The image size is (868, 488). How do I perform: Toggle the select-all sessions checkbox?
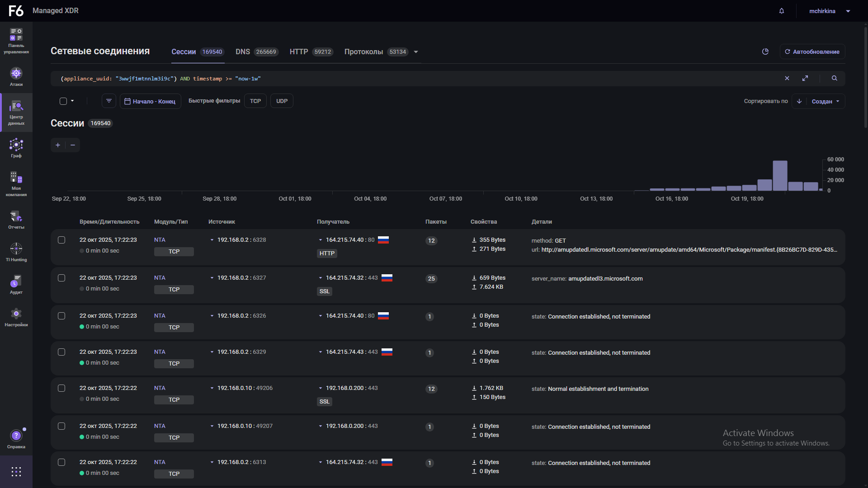(x=63, y=101)
